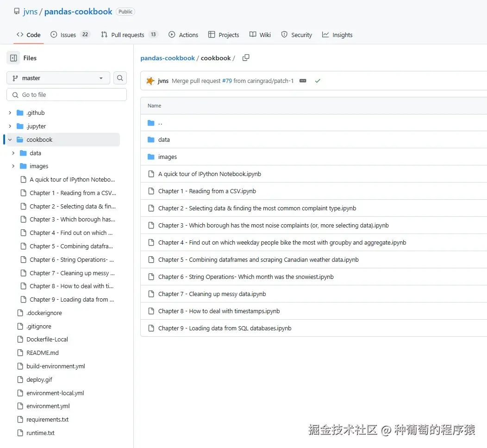
Task: Open the Wiki tab
Action: click(260, 35)
